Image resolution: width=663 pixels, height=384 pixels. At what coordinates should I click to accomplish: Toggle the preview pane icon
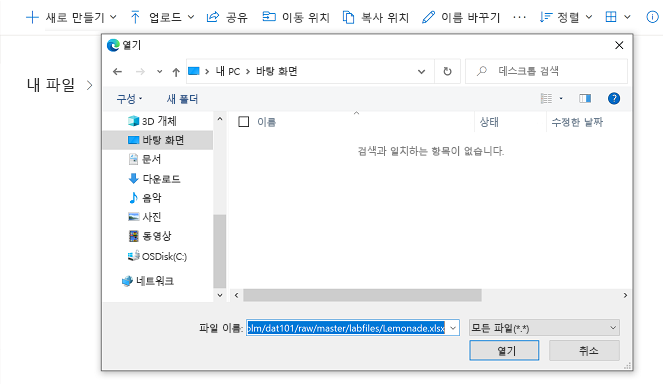585,99
